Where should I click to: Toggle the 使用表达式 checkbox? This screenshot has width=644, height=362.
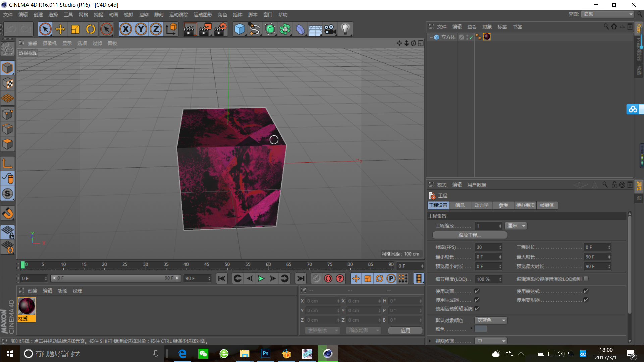pos(586,291)
